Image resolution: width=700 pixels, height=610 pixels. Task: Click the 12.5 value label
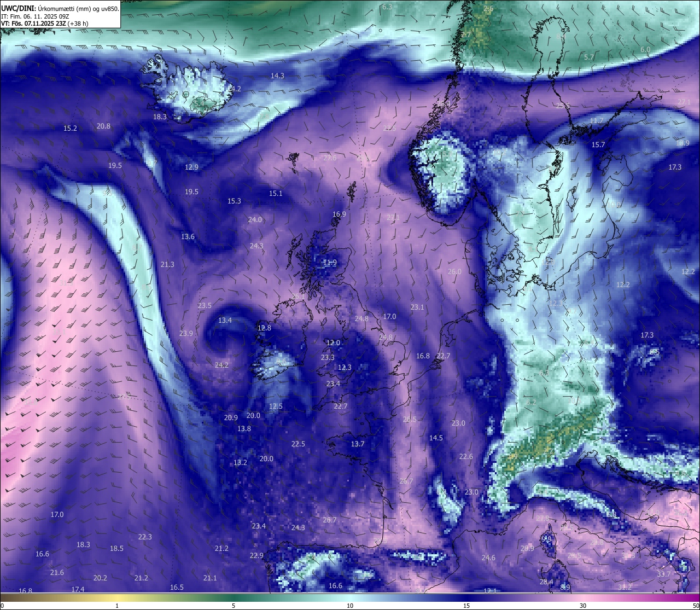click(276, 406)
